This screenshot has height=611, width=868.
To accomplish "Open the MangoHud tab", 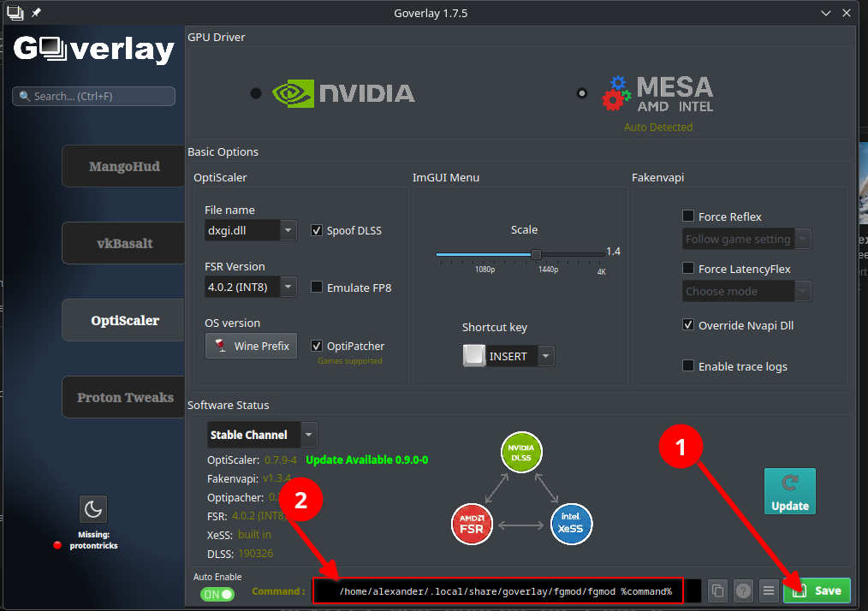I will point(123,166).
